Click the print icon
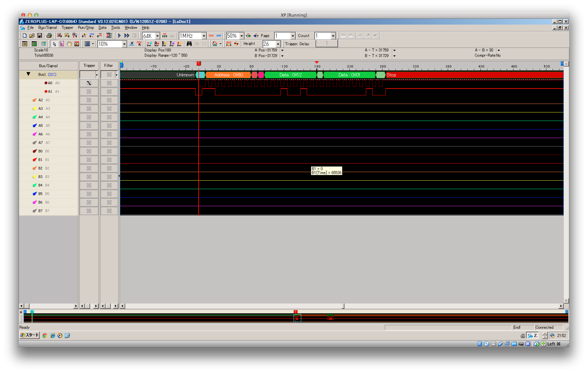The image size is (588, 373). coord(49,36)
